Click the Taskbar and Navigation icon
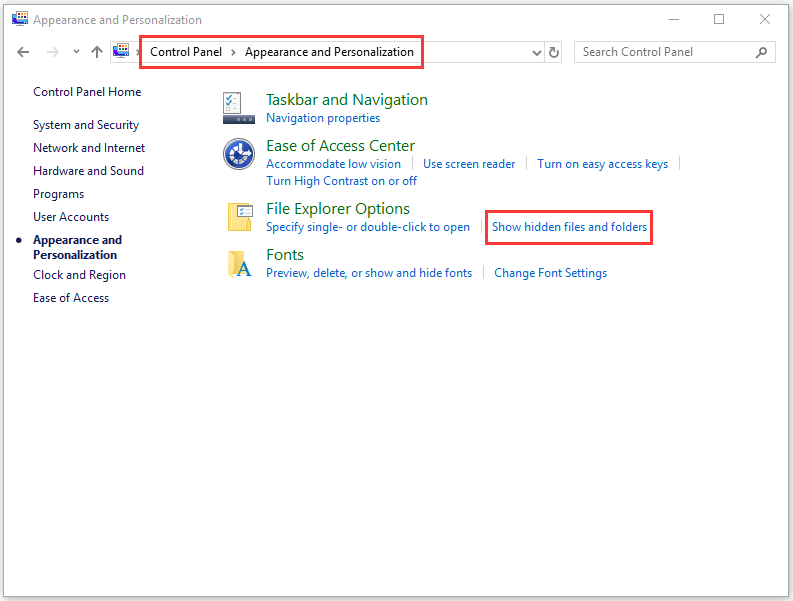 click(x=238, y=108)
